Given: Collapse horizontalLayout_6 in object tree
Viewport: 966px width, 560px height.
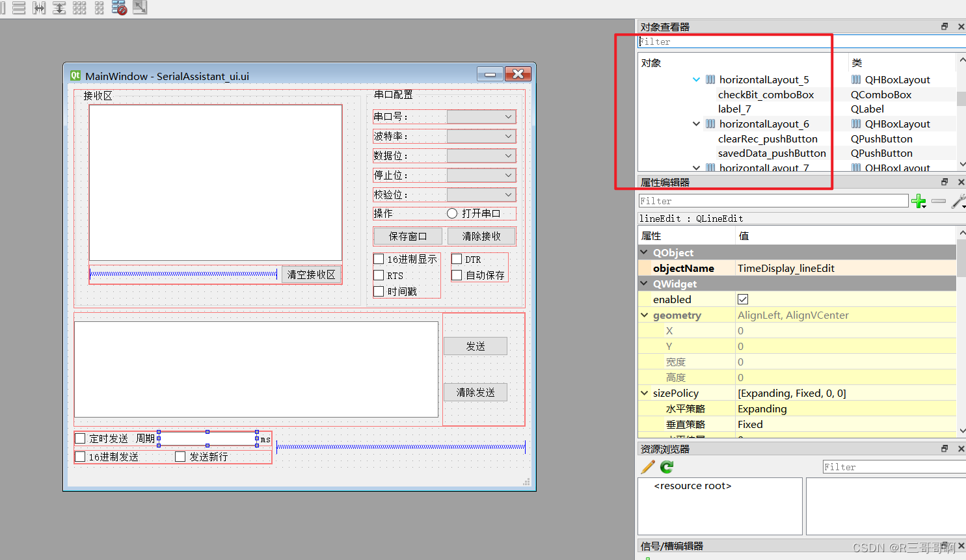Looking at the screenshot, I should (696, 124).
